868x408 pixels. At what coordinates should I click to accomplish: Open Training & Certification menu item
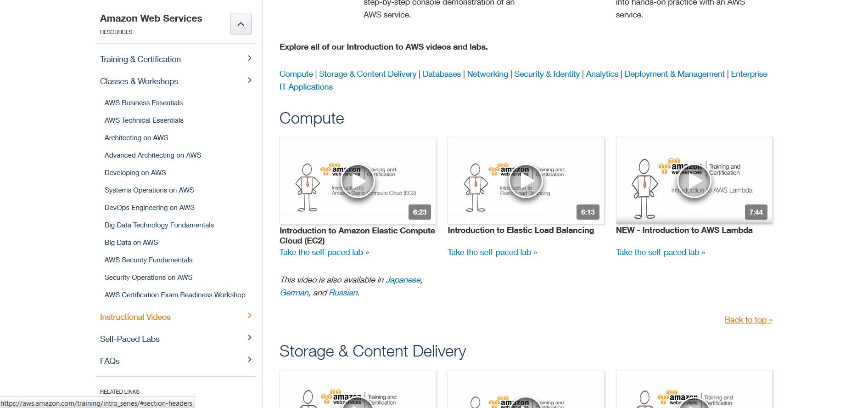pyautogui.click(x=140, y=59)
